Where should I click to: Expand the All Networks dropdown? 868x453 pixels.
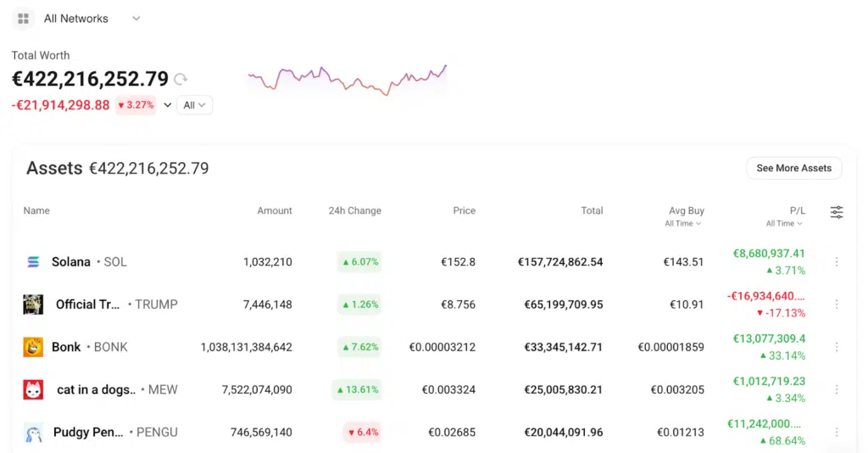(136, 19)
